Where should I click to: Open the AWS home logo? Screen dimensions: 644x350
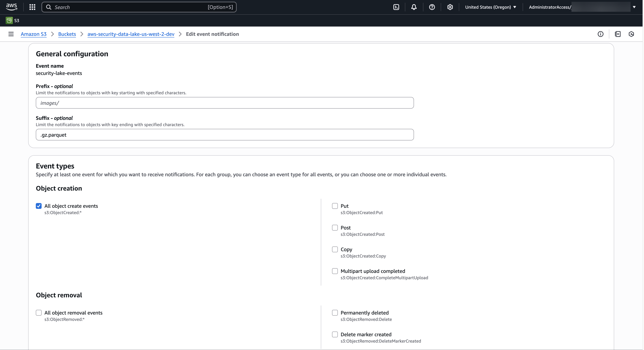click(12, 7)
